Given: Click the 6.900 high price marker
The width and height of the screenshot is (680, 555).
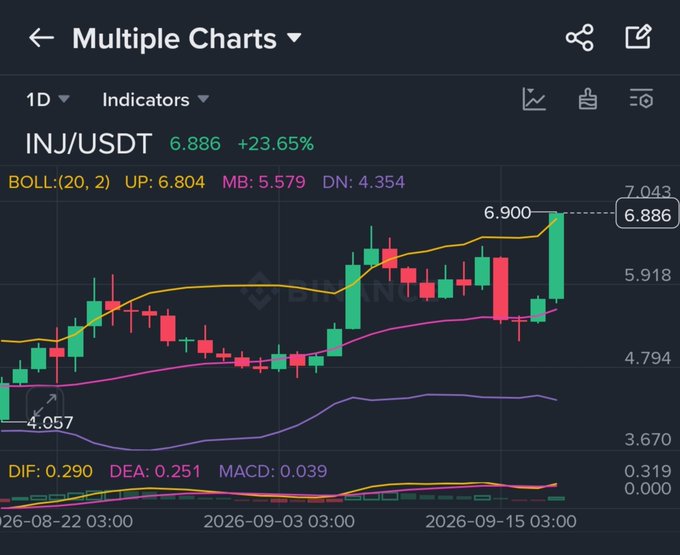Looking at the screenshot, I should click(507, 212).
